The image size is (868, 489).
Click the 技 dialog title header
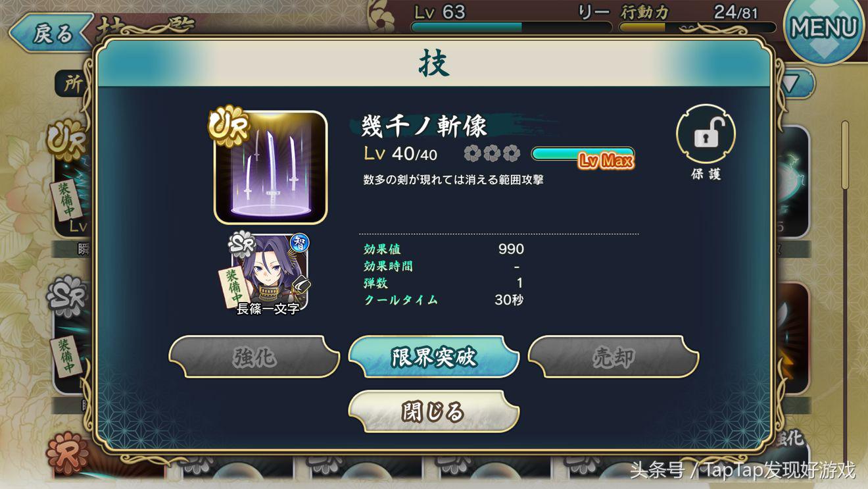(434, 64)
